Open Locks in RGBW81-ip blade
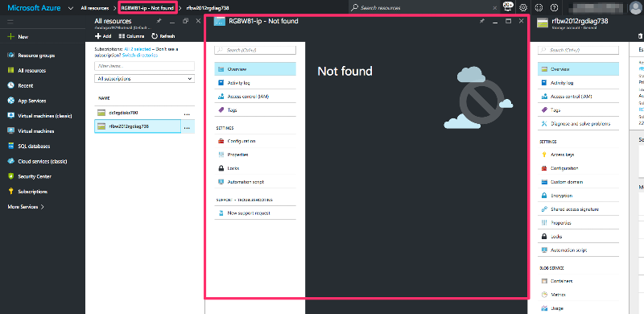644x314 pixels. click(255, 168)
